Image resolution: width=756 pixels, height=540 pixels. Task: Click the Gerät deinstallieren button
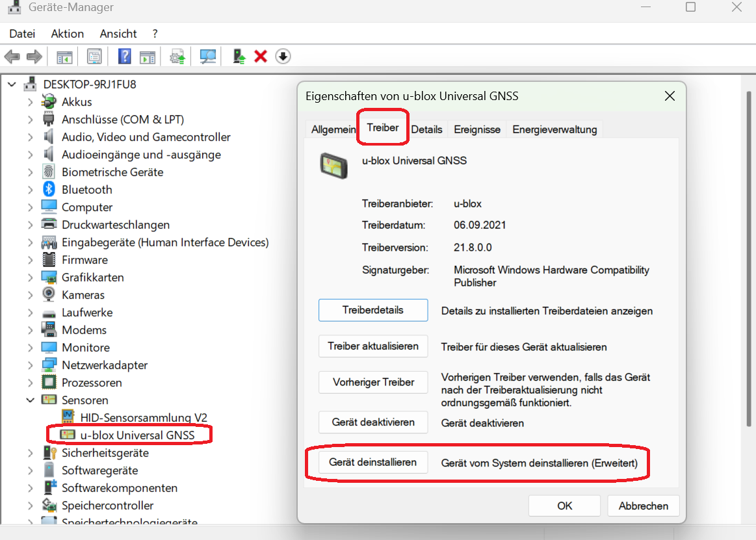(373, 463)
